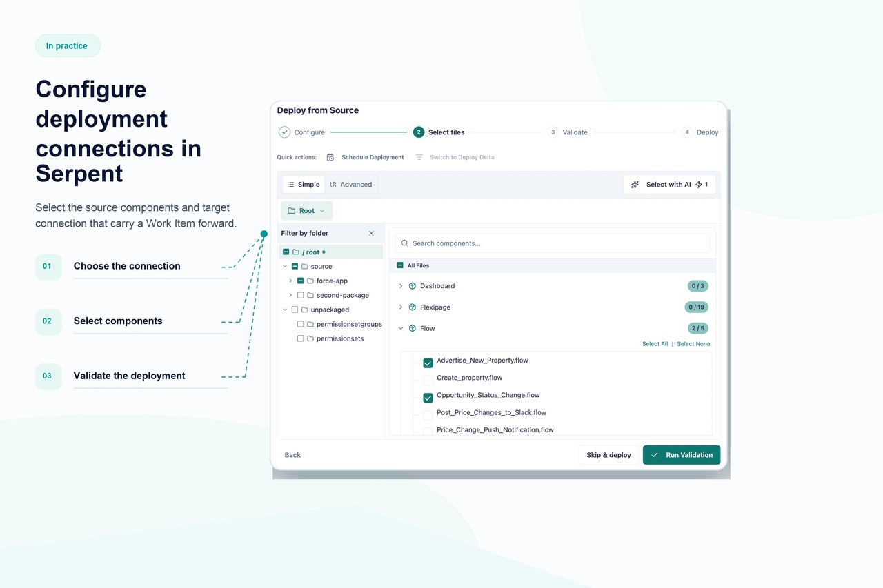Click the folder icon next to / root

296,252
